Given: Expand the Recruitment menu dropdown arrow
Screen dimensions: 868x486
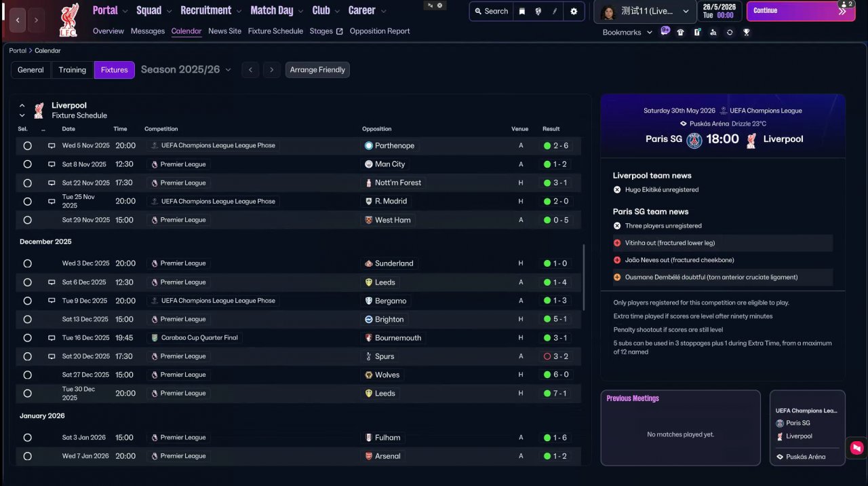Looking at the screenshot, I should pos(239,12).
